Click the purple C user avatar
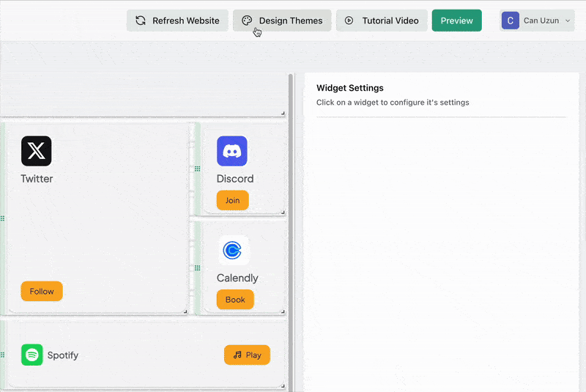 click(x=510, y=21)
